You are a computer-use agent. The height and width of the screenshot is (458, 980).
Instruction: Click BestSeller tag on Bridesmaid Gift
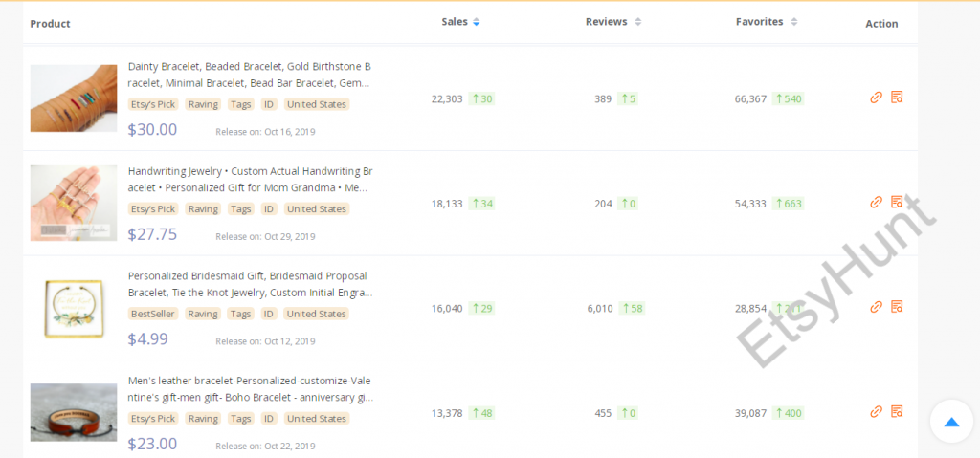(x=152, y=314)
